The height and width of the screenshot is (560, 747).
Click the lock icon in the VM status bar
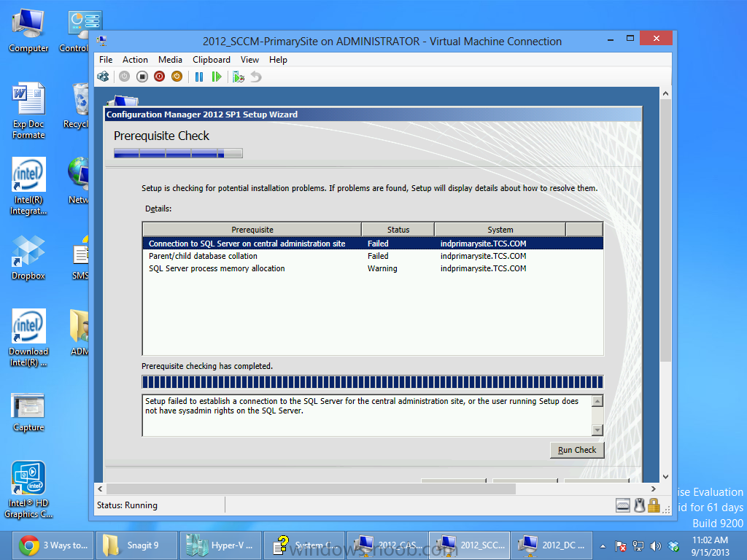pyautogui.click(x=654, y=505)
